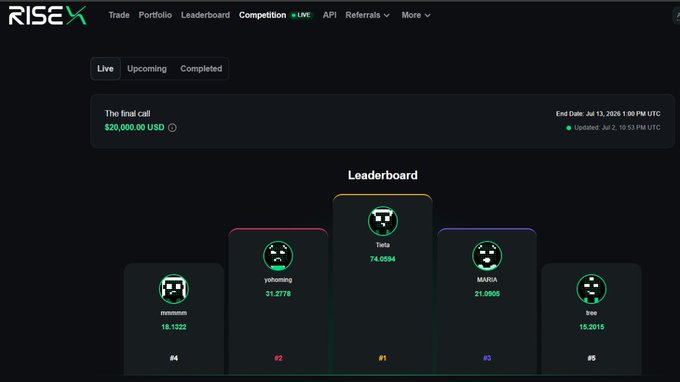Viewport: 680px width, 382px height.
Task: Click score 21.0905
Action: (x=487, y=294)
